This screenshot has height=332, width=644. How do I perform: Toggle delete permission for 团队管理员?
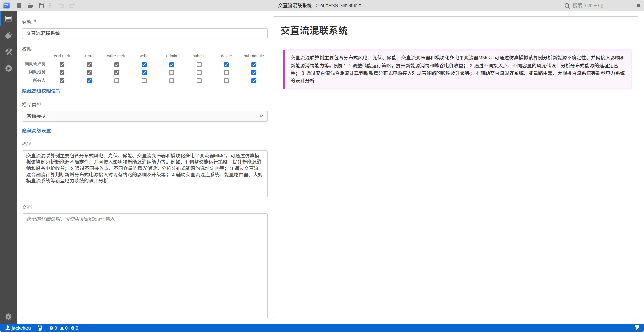click(x=226, y=65)
